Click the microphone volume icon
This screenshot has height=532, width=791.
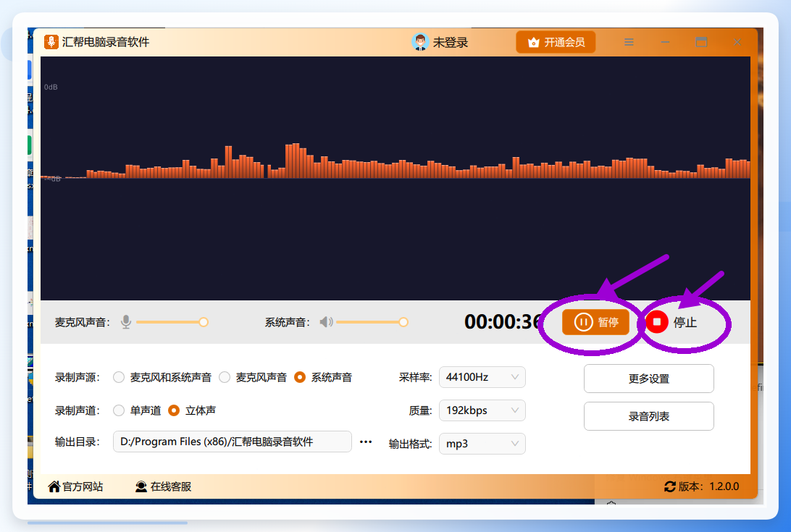pos(126,321)
